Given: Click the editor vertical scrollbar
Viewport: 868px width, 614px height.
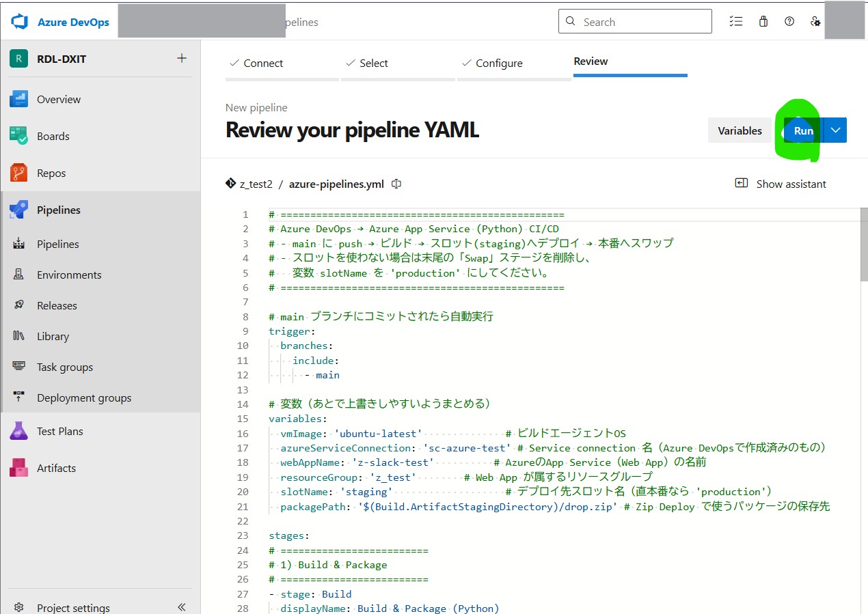Looking at the screenshot, I should pyautogui.click(x=863, y=246).
